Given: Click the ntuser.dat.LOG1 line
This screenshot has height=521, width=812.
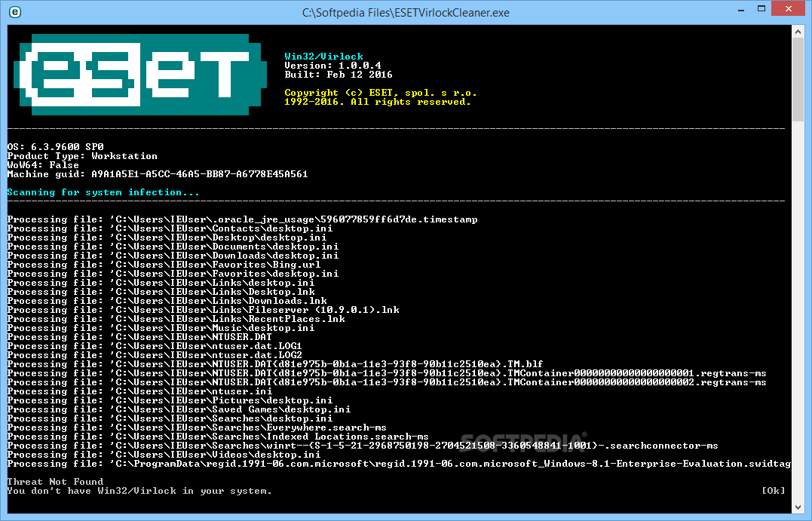Looking at the screenshot, I should (x=155, y=346).
